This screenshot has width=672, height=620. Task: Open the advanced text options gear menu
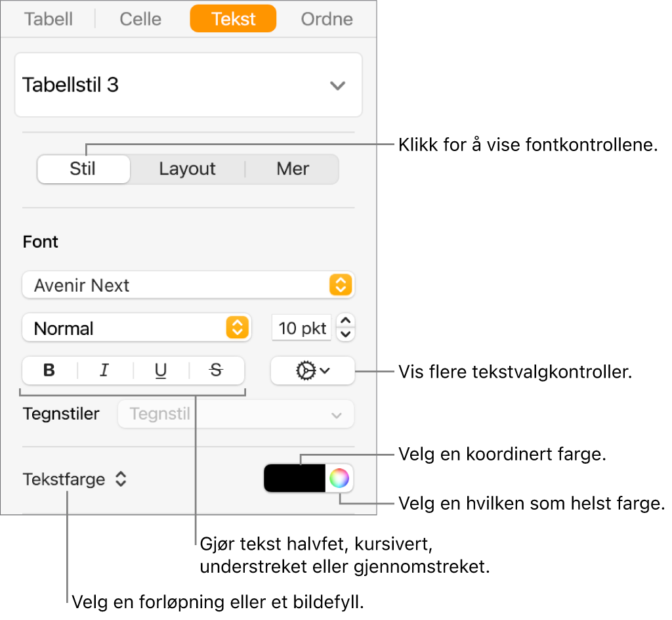coord(312,370)
